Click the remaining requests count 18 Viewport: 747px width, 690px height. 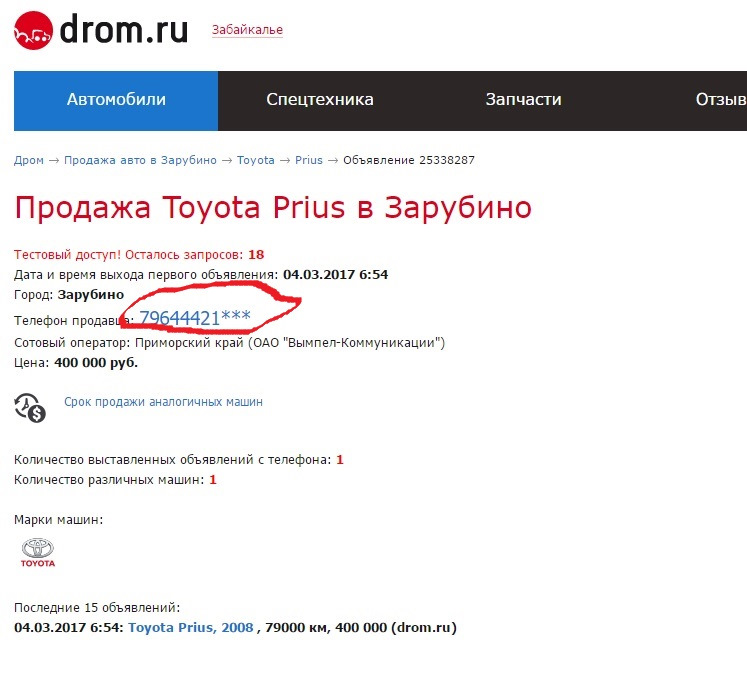256,254
